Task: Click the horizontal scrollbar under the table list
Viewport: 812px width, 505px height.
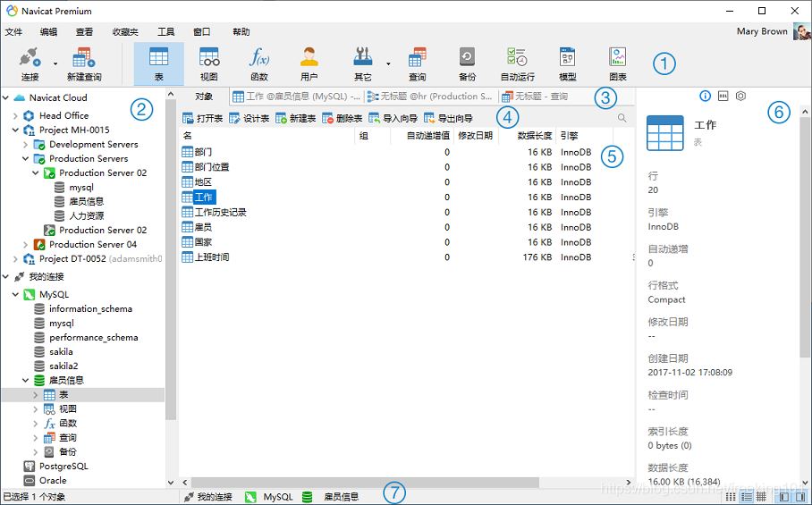Action: coord(358,482)
